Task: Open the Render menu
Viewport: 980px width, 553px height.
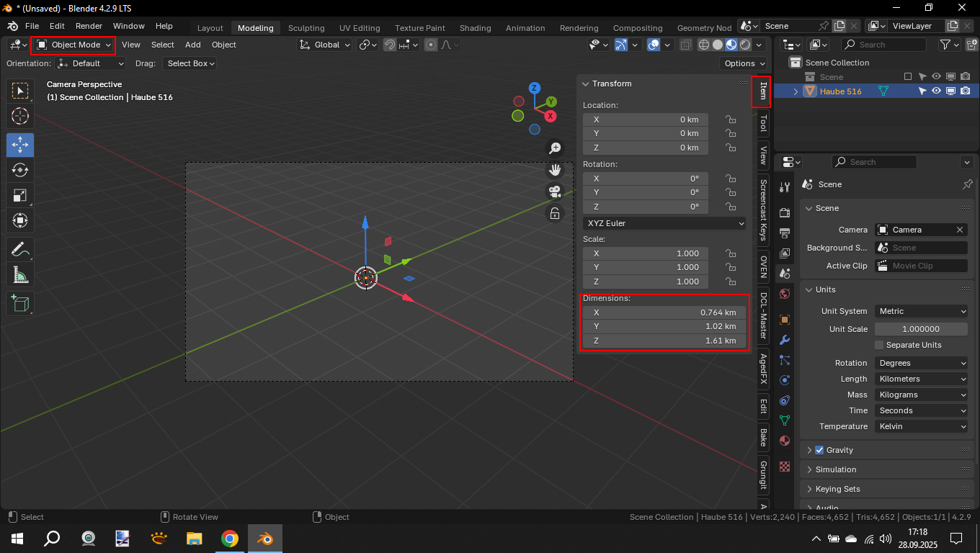Action: 89,26
